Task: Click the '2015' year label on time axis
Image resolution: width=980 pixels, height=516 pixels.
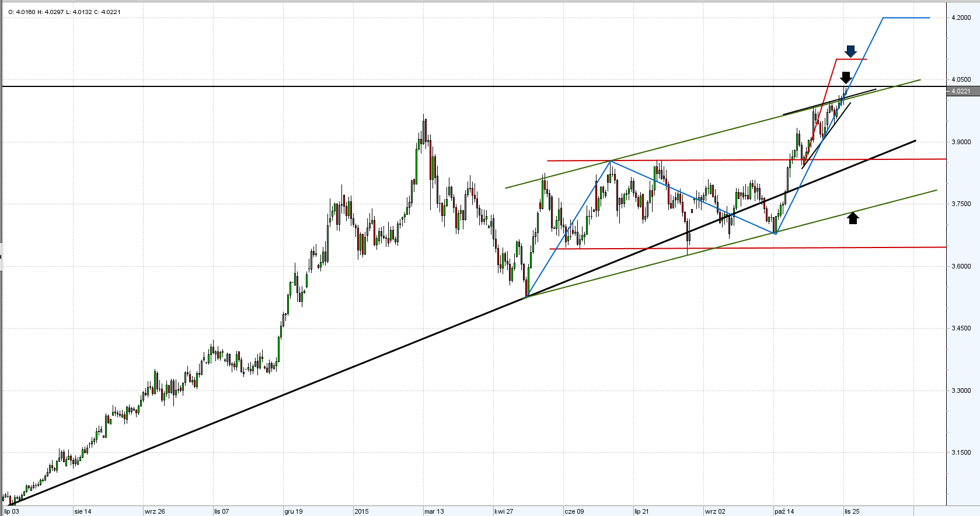Action: [x=362, y=511]
